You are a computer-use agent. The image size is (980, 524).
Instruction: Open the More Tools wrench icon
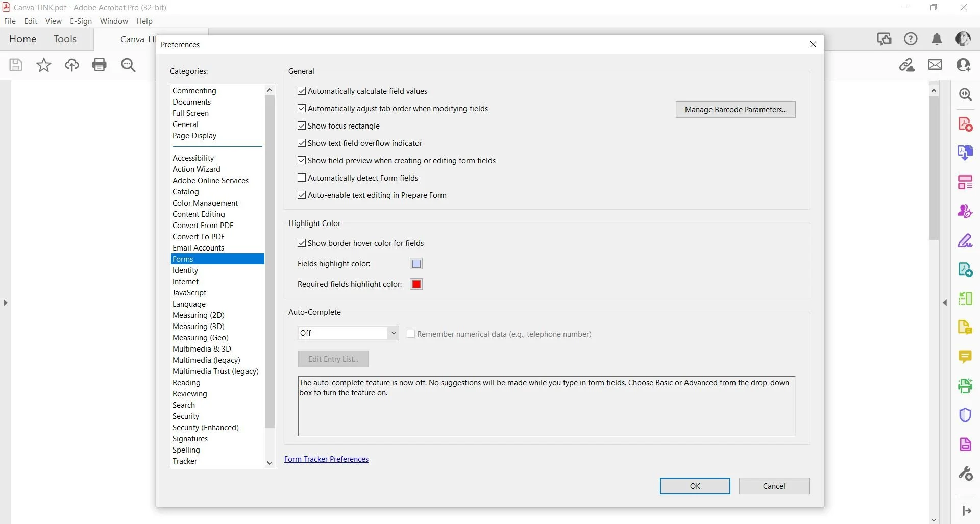coord(965,473)
